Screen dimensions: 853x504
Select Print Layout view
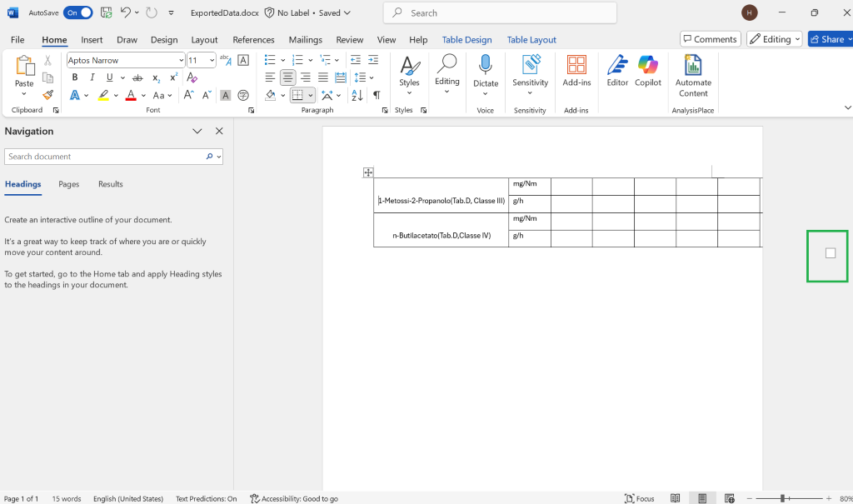pyautogui.click(x=702, y=498)
